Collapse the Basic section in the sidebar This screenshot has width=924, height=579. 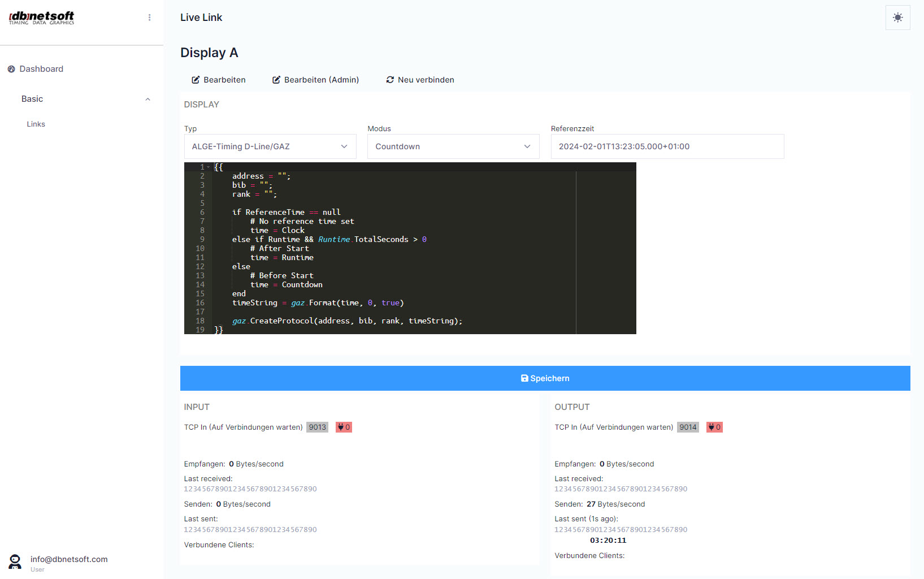(148, 99)
